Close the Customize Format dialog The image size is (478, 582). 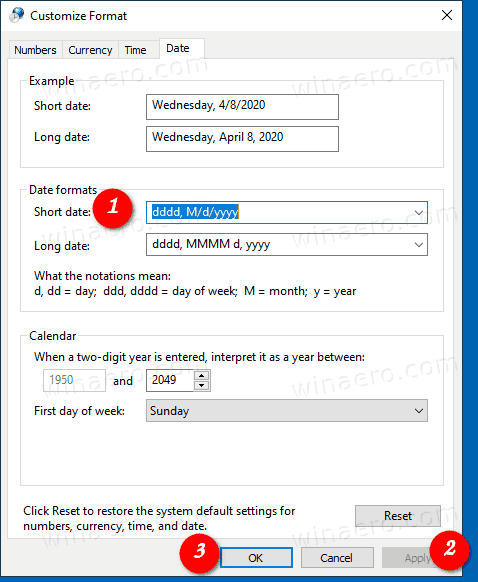447,15
